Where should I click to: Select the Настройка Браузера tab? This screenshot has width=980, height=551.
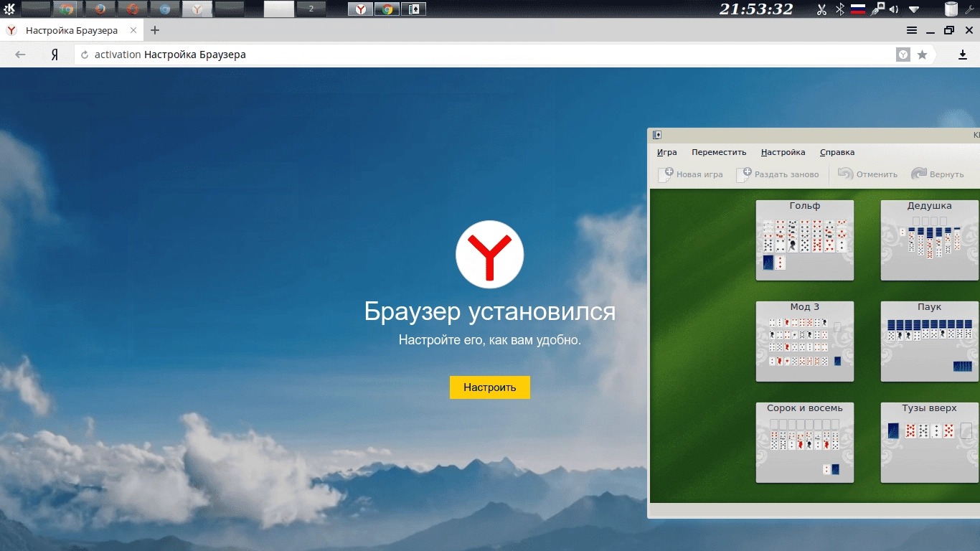pos(72,30)
